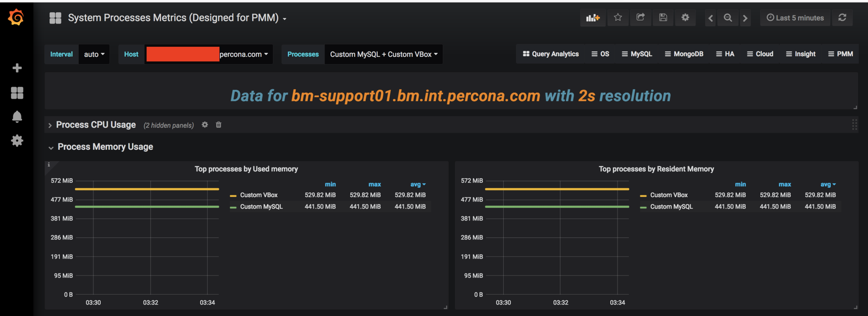Click the Add panel icon
The height and width of the screenshot is (316, 868).
coord(593,18)
